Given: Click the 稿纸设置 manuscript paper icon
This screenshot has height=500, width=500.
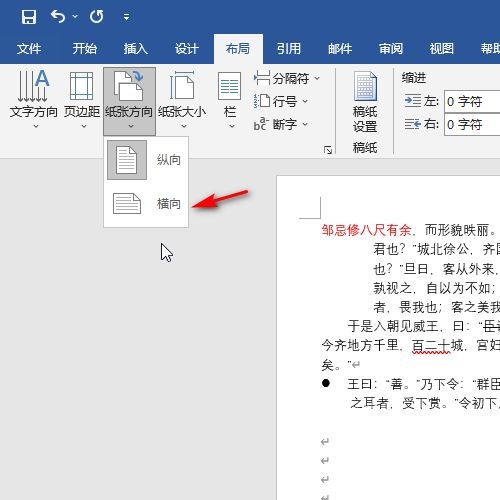Looking at the screenshot, I should click(365, 86).
